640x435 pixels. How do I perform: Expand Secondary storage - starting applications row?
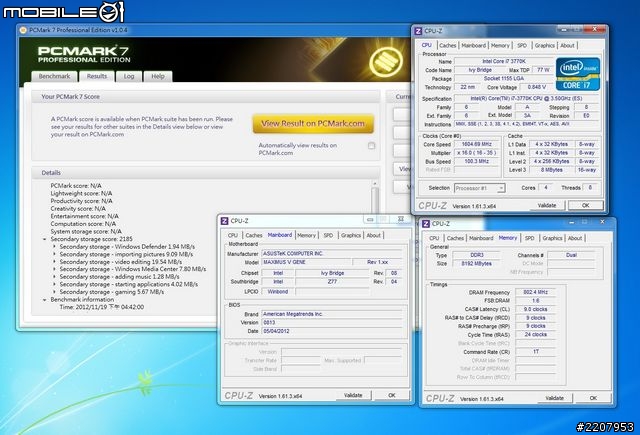pos(54,284)
